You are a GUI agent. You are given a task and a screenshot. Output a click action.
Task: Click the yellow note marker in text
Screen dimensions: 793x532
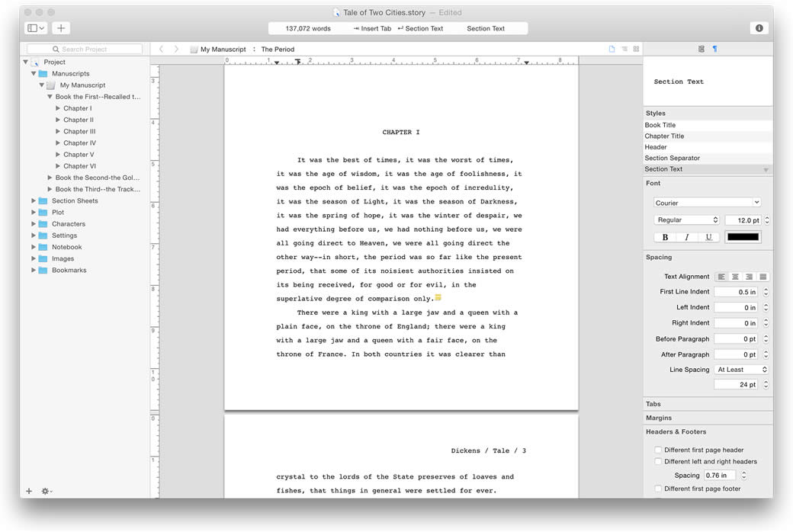tap(438, 297)
